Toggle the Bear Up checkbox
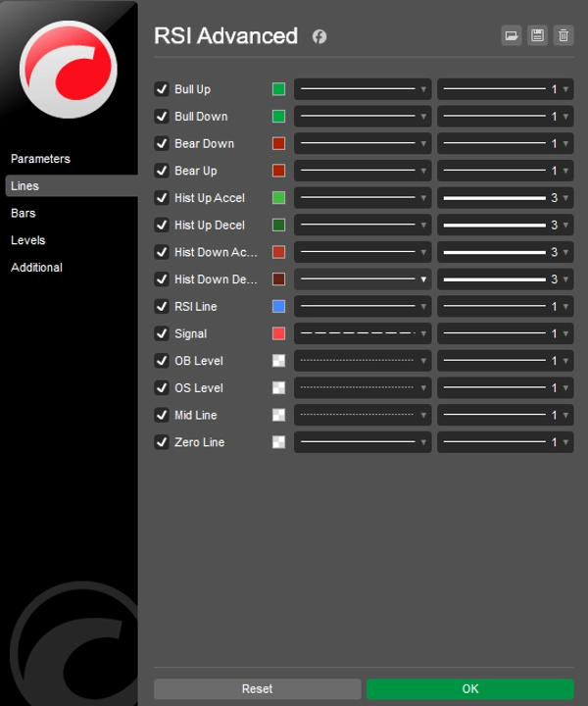 pyautogui.click(x=162, y=171)
